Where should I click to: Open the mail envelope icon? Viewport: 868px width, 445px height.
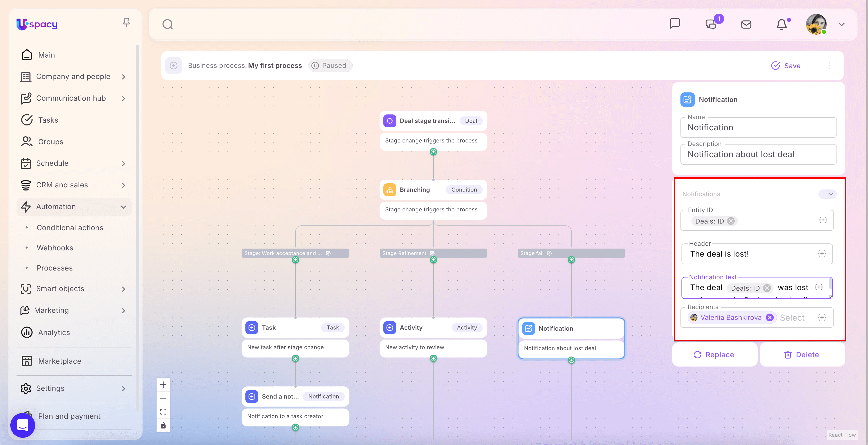pyautogui.click(x=746, y=24)
